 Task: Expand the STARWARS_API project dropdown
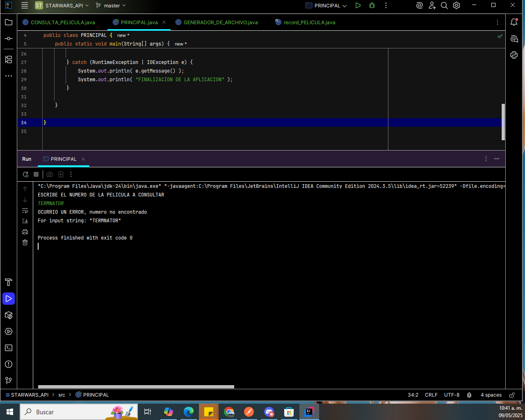62,5
